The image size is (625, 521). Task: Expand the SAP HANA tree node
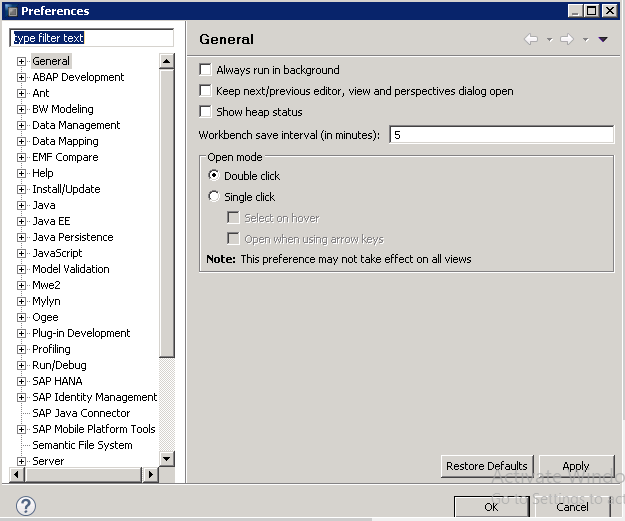pos(22,381)
